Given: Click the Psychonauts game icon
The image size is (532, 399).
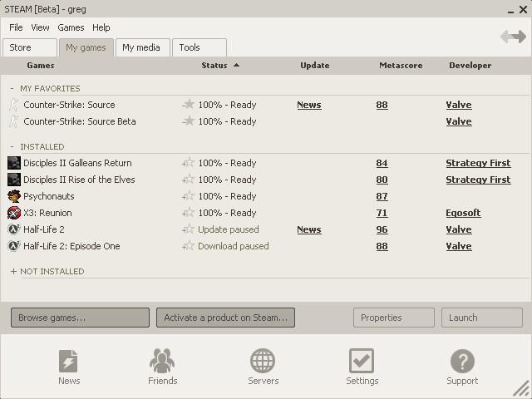Looking at the screenshot, I should coord(14,196).
